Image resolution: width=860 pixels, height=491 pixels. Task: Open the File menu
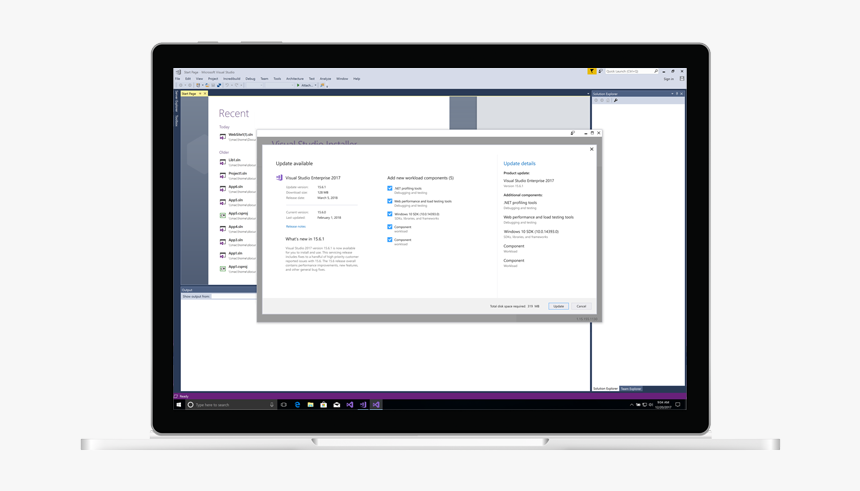(178, 78)
